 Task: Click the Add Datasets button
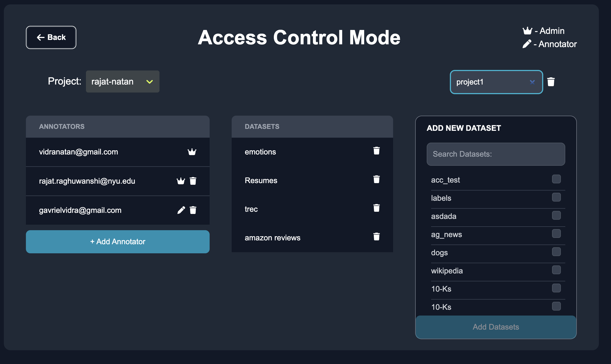coord(496,327)
